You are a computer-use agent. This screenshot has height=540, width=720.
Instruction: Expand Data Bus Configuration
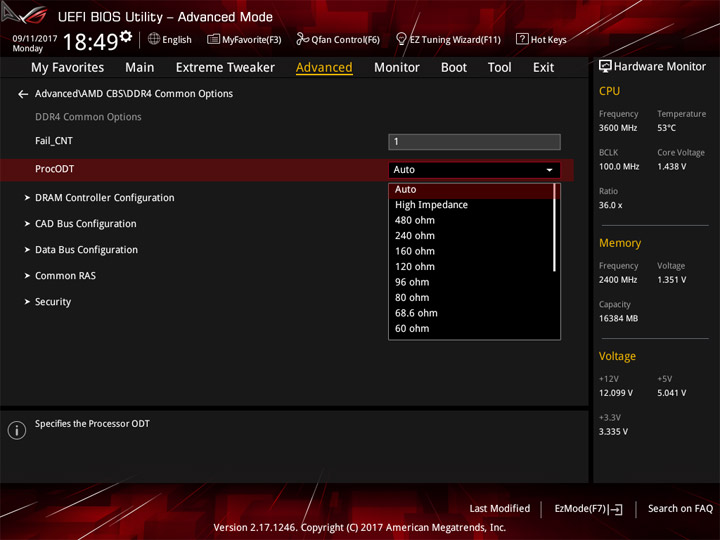tap(86, 250)
